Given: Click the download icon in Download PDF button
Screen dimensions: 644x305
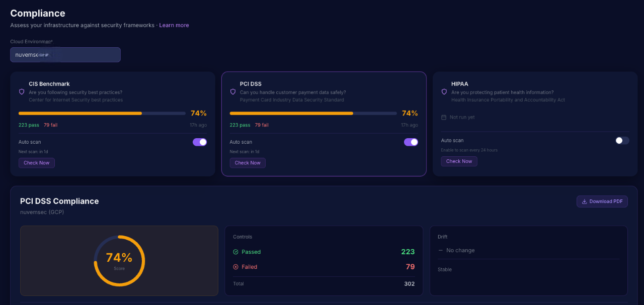Looking at the screenshot, I should 585,201.
